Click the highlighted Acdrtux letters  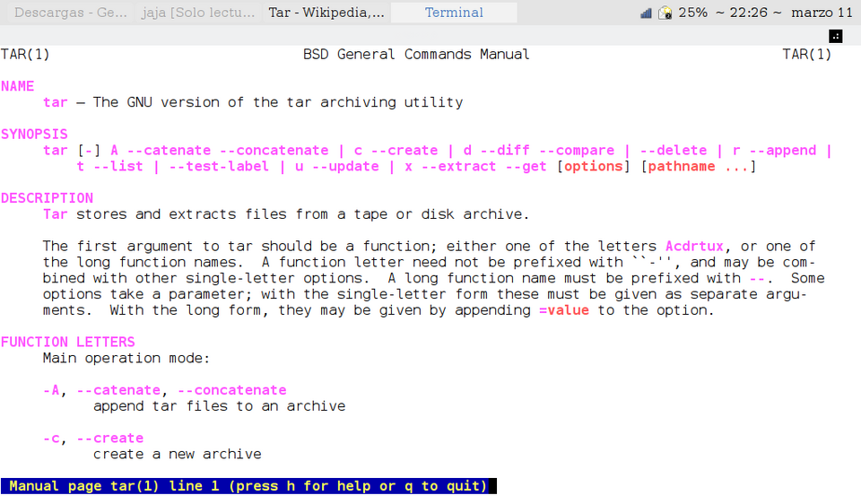point(694,246)
